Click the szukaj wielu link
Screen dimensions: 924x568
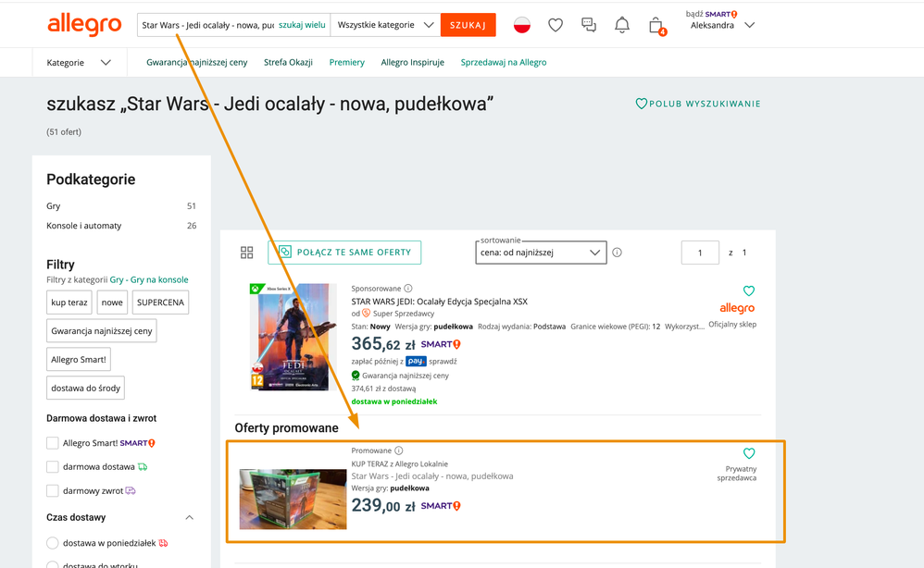click(x=302, y=25)
